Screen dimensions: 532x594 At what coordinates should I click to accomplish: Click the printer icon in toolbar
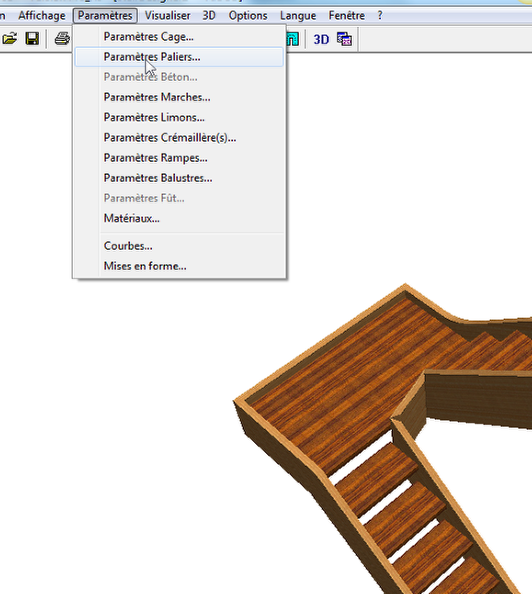(x=62, y=39)
